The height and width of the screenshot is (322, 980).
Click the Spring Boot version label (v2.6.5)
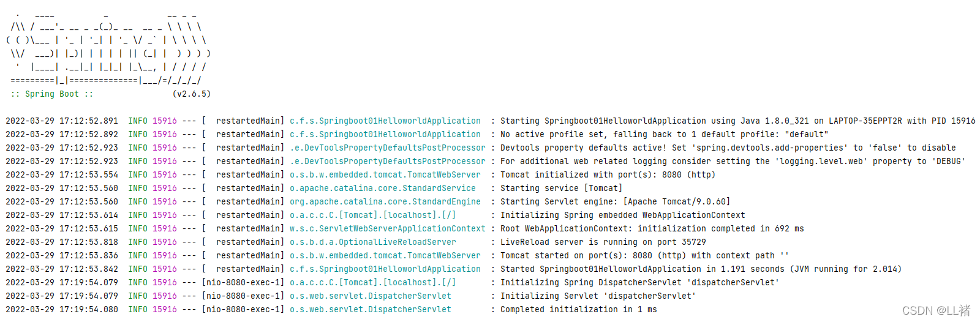tap(192, 94)
